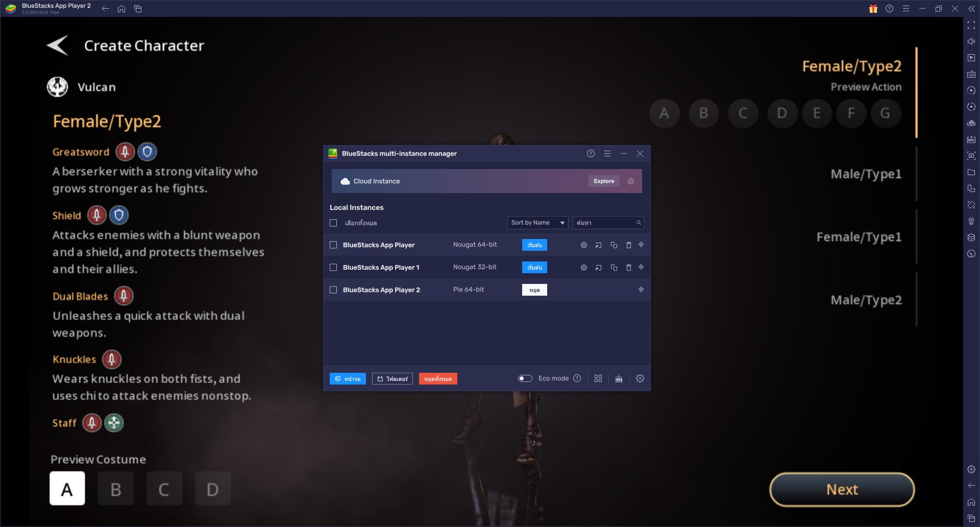Click the Greatsword shield role icon
The width and height of the screenshot is (980, 527).
pyautogui.click(x=148, y=152)
